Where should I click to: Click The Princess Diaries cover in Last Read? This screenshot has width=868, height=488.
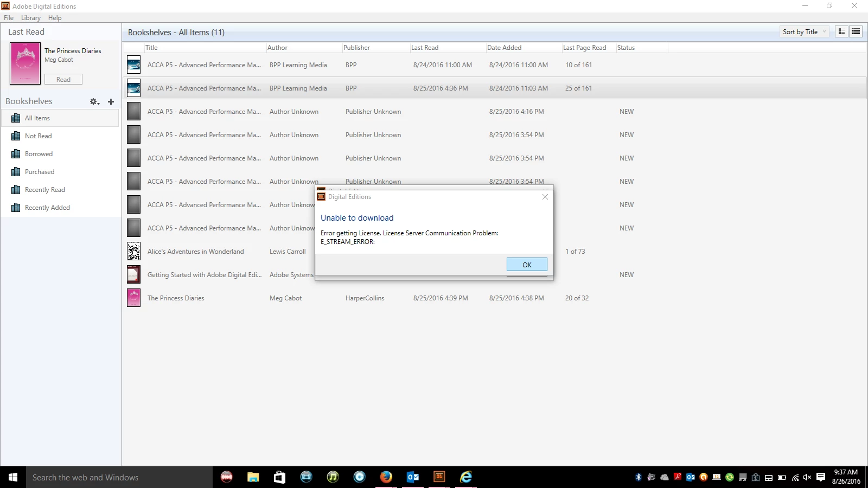(x=25, y=63)
